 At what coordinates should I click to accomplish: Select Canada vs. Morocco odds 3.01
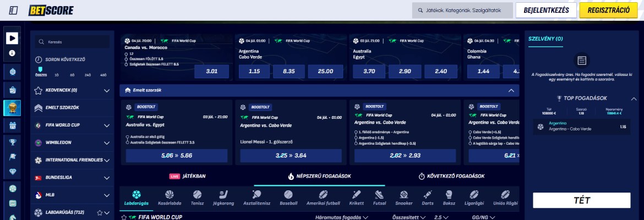pyautogui.click(x=211, y=71)
